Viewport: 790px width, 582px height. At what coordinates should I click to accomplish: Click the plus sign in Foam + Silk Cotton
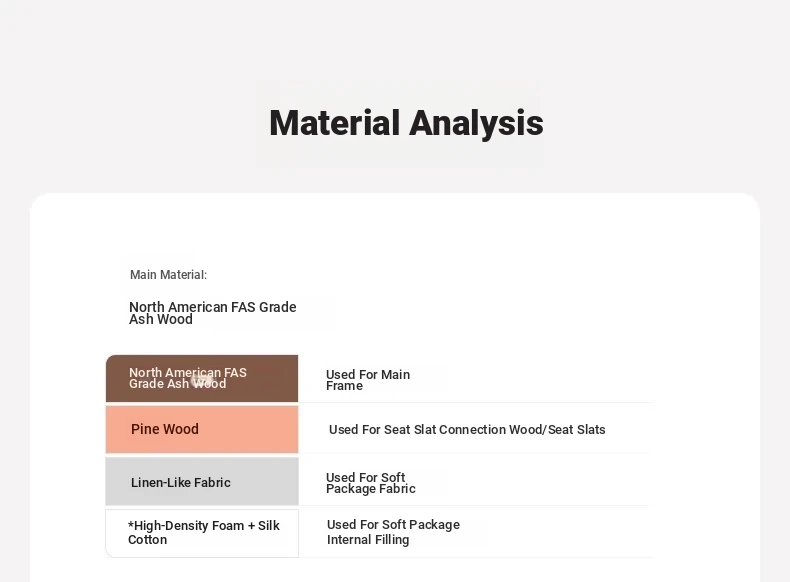[252, 526]
